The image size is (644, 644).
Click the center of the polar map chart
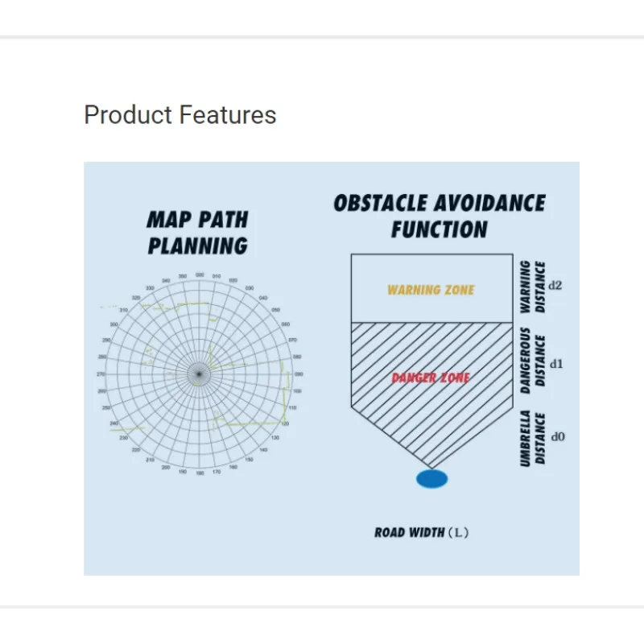[199, 373]
